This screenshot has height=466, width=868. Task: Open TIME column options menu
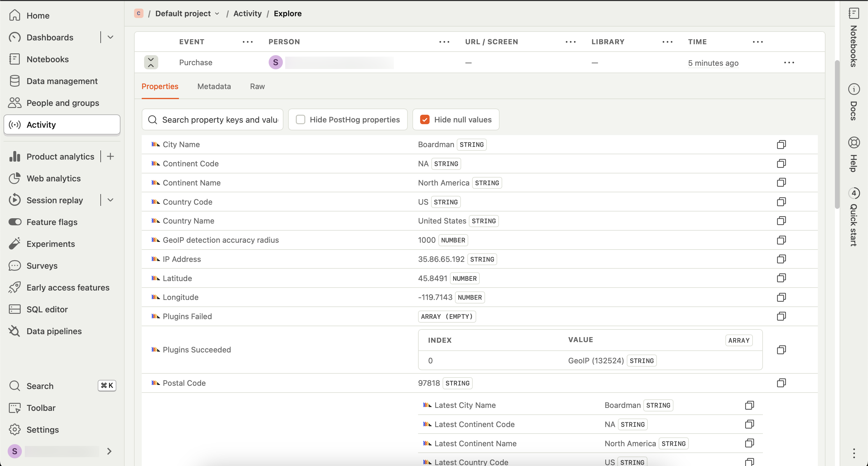click(758, 42)
